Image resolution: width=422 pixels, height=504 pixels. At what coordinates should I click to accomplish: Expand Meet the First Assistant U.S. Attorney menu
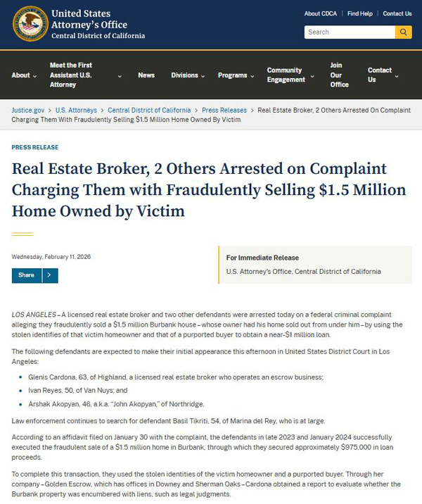point(120,76)
